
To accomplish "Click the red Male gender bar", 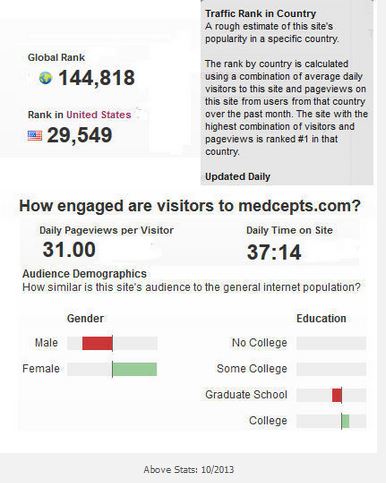I will (x=97, y=343).
